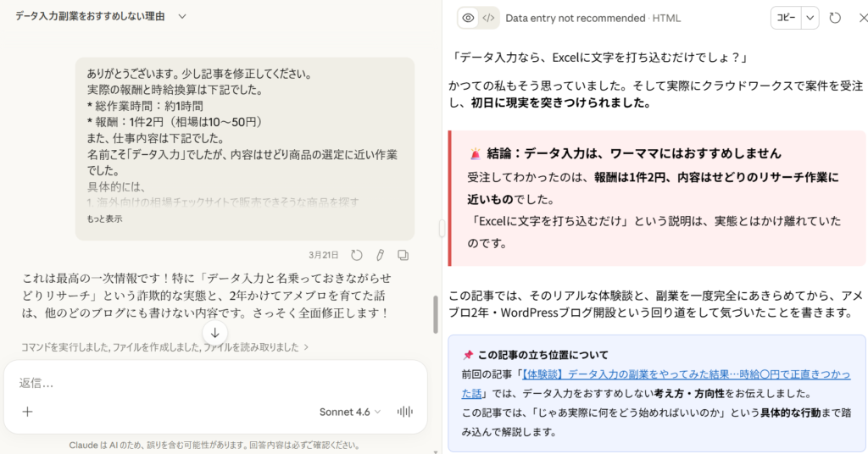The width and height of the screenshot is (868, 454).
Task: Click the コピー button in artifact header
Action: tap(786, 18)
